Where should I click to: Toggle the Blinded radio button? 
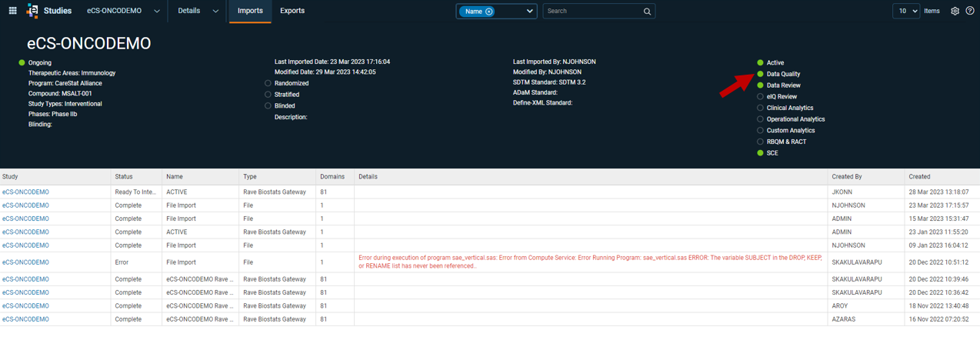pyautogui.click(x=268, y=105)
